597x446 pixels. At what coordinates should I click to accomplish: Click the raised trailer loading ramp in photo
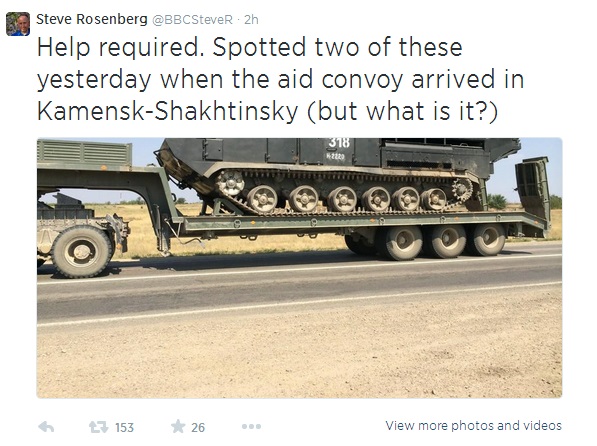[532, 189]
